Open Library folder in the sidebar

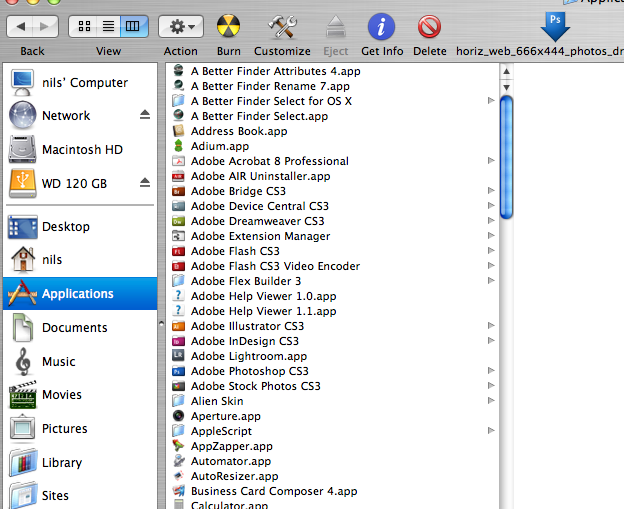click(80, 462)
